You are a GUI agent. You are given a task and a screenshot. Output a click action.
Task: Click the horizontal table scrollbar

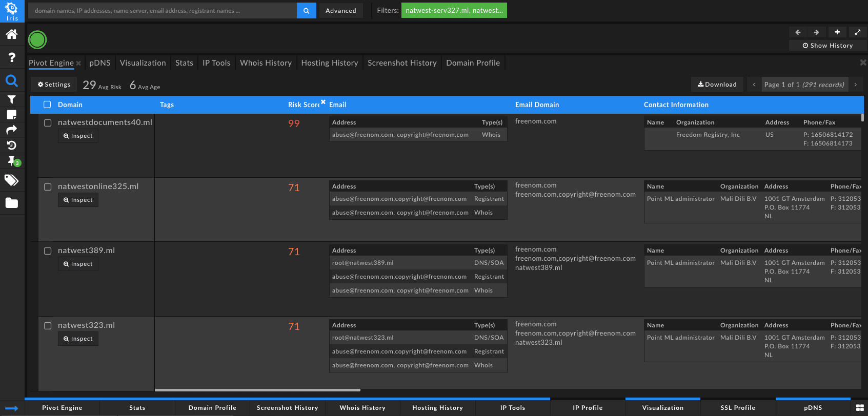pyautogui.click(x=257, y=390)
